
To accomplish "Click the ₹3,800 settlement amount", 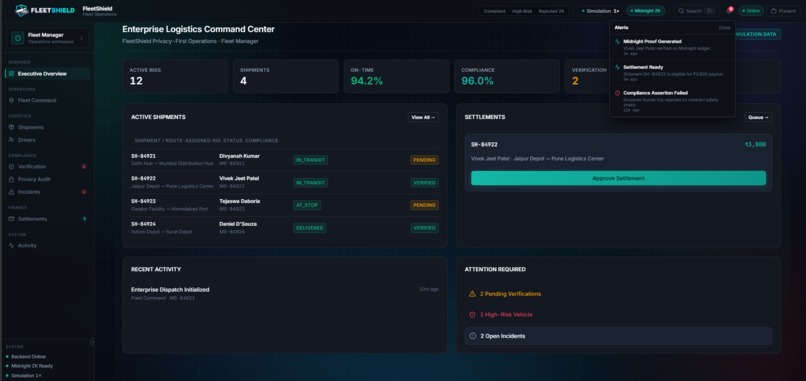I will pyautogui.click(x=755, y=144).
